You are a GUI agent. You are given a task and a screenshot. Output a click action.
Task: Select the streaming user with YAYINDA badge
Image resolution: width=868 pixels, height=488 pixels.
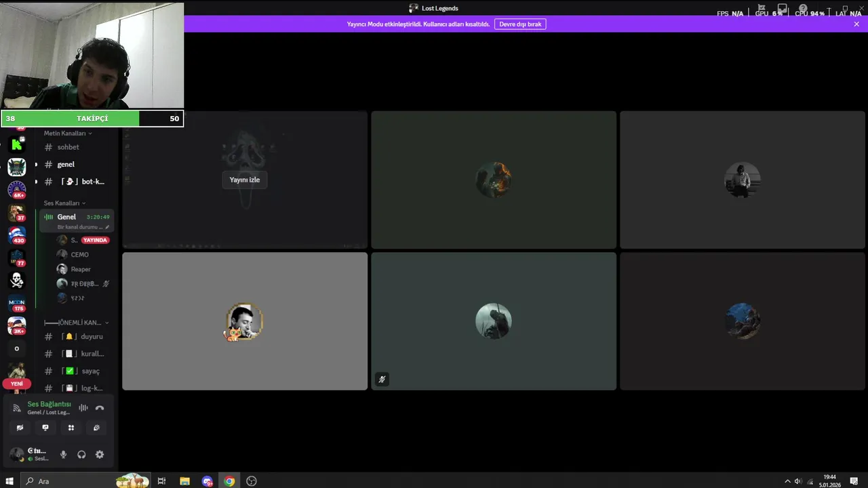click(x=84, y=240)
